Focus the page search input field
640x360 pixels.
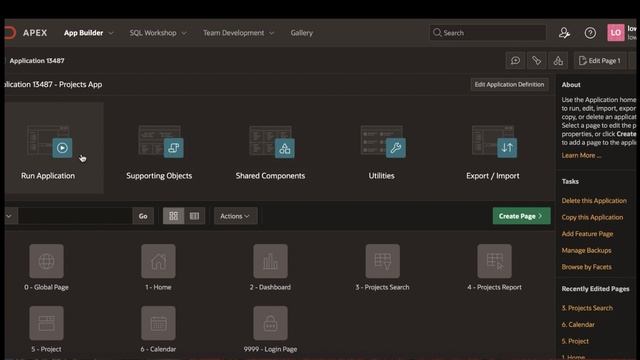coord(75,216)
